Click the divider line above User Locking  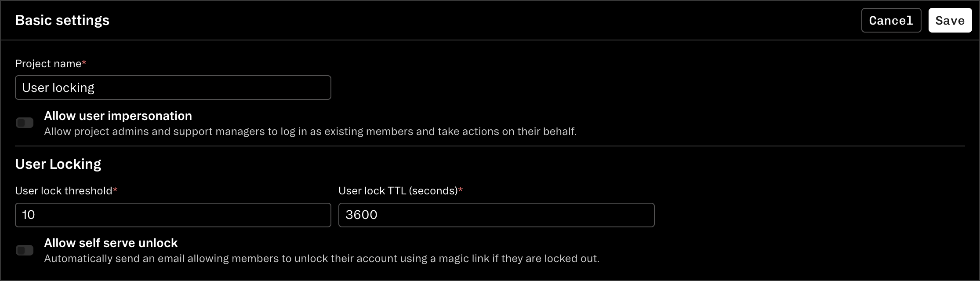coord(490,146)
